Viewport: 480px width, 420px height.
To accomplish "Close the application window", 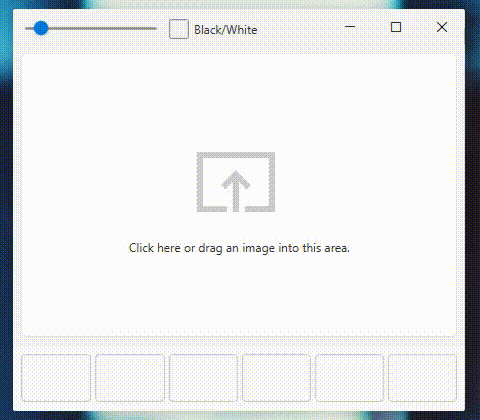I will 442,27.
